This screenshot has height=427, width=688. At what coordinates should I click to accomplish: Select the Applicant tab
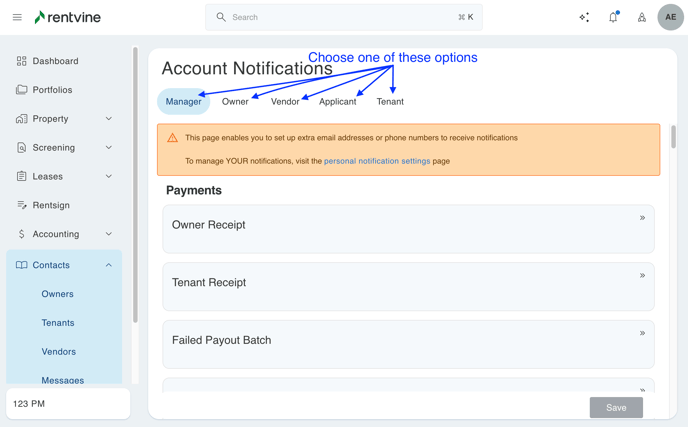click(x=337, y=101)
